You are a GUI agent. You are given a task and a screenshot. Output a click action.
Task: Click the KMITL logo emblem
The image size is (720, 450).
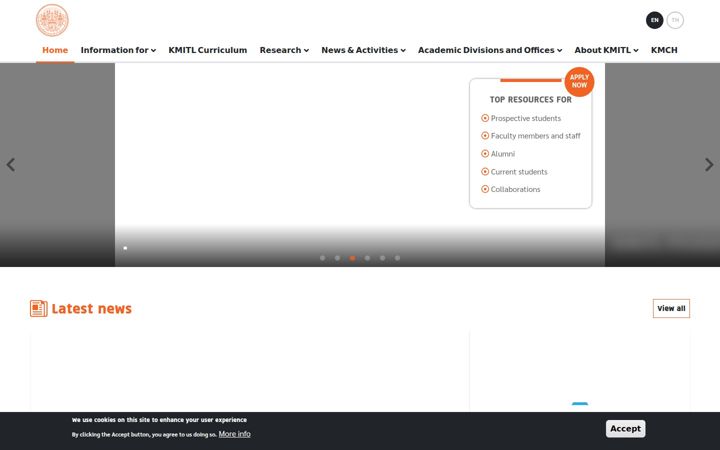click(x=52, y=20)
